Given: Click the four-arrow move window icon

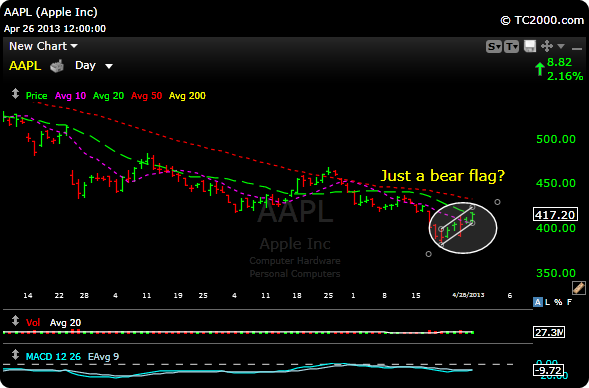Looking at the screenshot, I should (x=547, y=46).
